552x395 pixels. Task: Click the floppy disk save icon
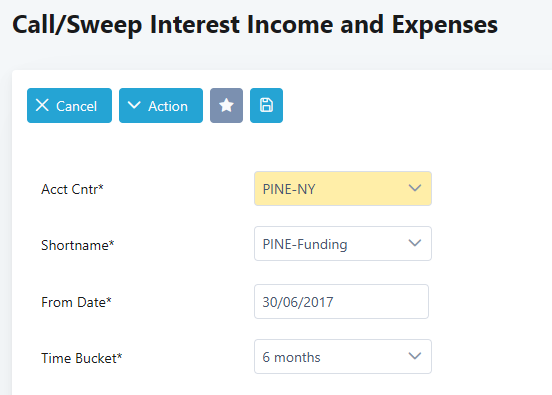(x=266, y=105)
